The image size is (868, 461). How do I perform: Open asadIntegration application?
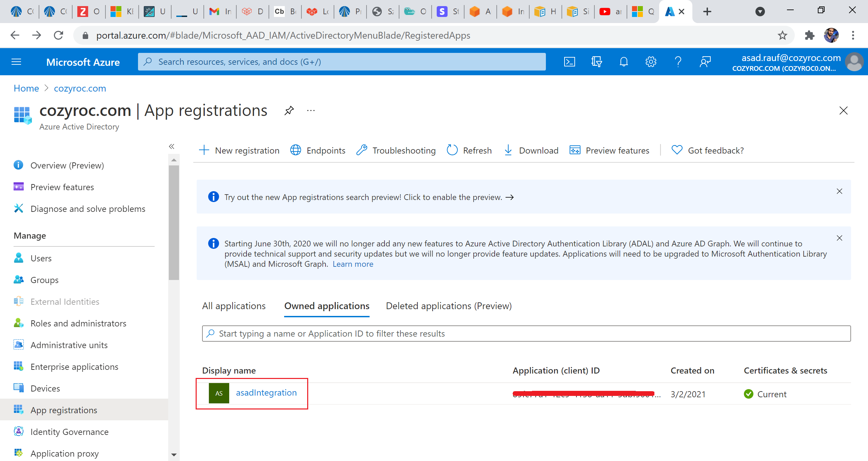point(266,393)
